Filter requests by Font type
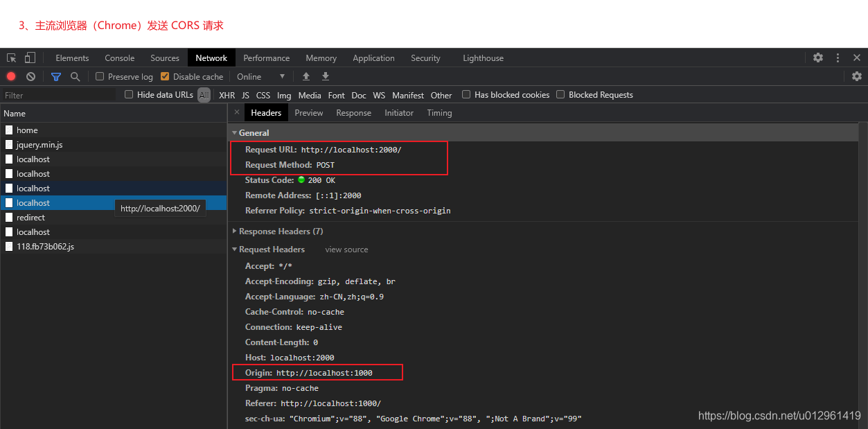The width and height of the screenshot is (868, 429). (x=337, y=95)
